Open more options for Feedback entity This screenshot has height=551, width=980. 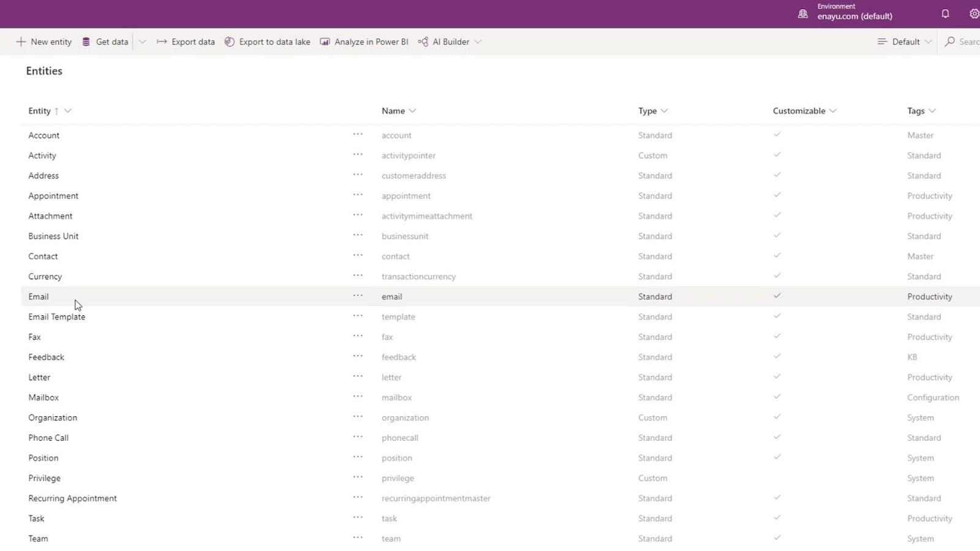(358, 356)
